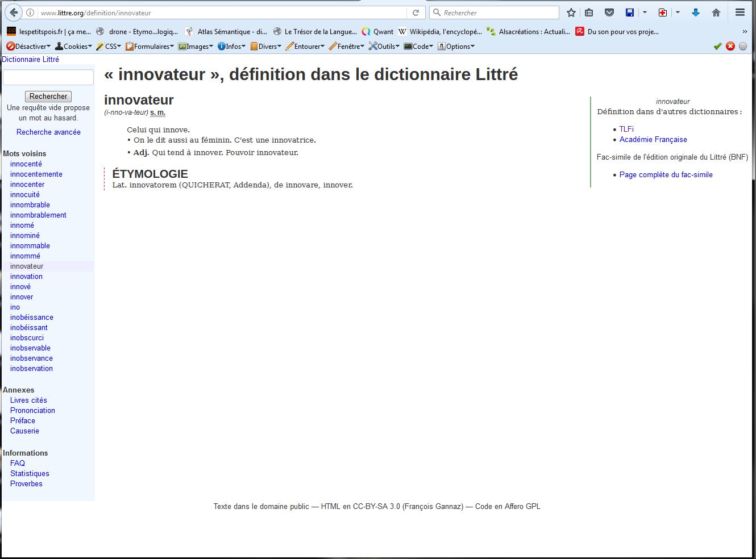Expand the bookmarks overflow chevron
Screen dimensions: 756x559
pos(745,32)
